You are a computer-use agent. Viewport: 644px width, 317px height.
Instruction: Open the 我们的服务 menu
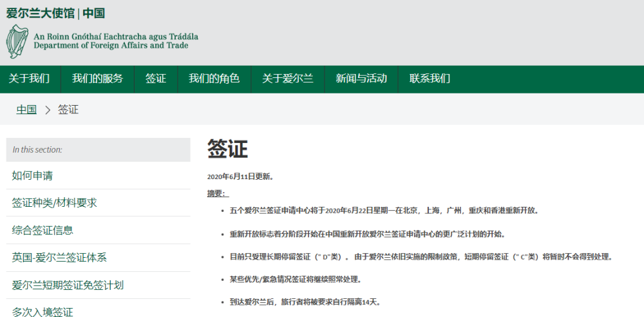(97, 79)
